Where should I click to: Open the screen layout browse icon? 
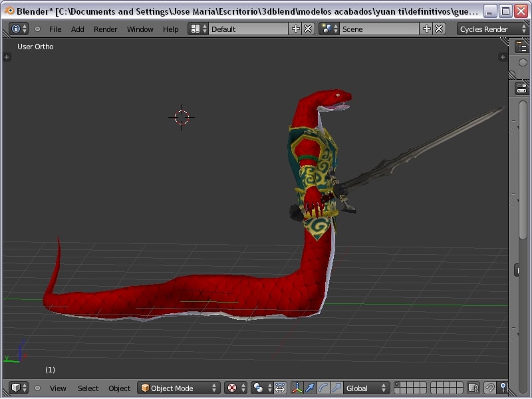pos(198,29)
